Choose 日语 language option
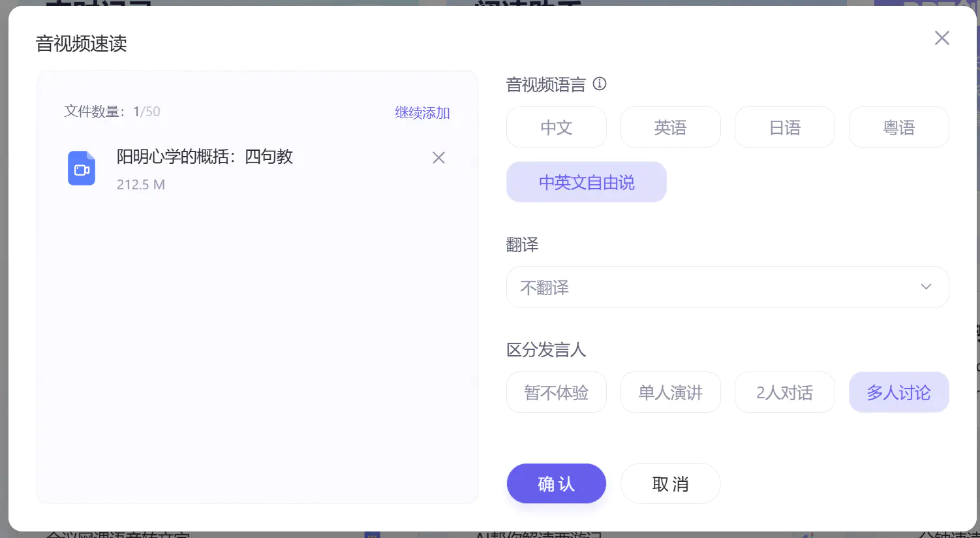Viewport: 980px width, 538px height. (x=784, y=127)
